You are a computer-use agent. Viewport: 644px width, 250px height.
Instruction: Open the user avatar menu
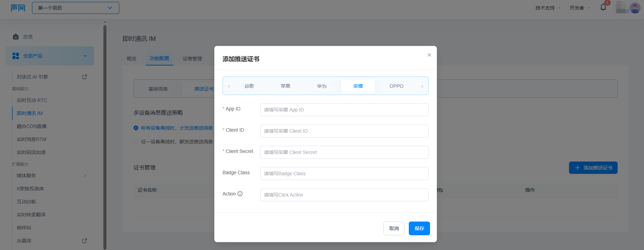click(635, 8)
